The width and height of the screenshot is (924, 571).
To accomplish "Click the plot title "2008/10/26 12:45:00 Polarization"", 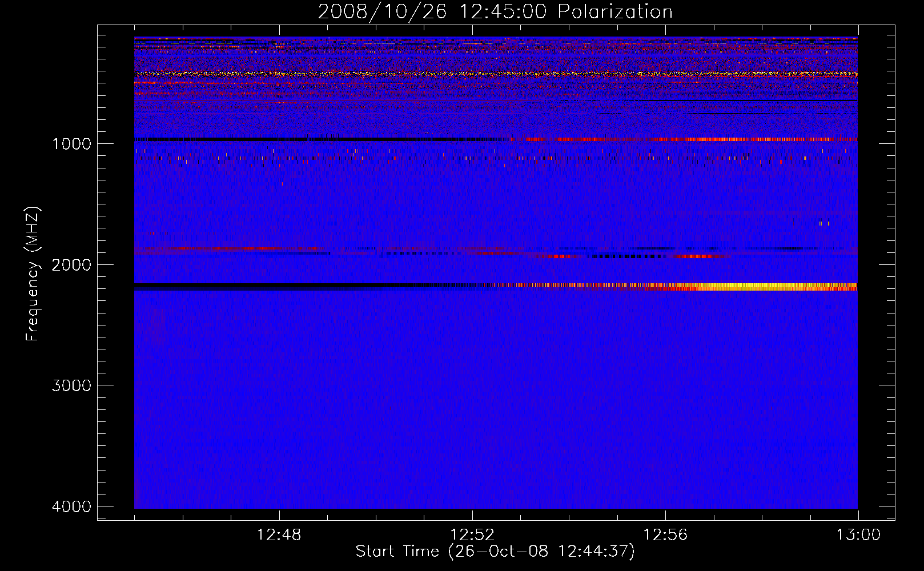I will [x=495, y=12].
